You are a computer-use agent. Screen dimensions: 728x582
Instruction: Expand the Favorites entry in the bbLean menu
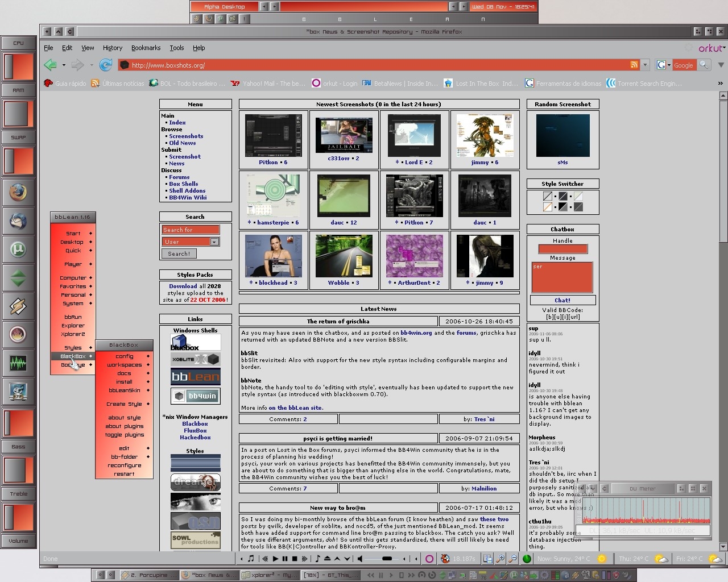point(73,286)
